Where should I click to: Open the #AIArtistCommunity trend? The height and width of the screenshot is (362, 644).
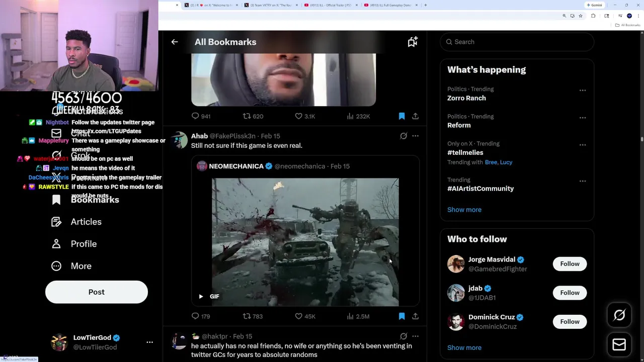point(480,189)
